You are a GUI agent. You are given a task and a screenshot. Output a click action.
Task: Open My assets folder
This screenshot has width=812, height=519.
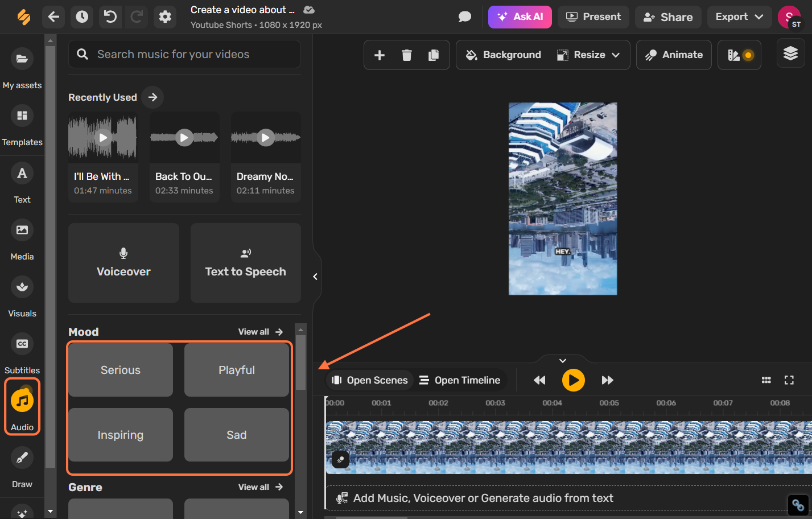(x=22, y=69)
